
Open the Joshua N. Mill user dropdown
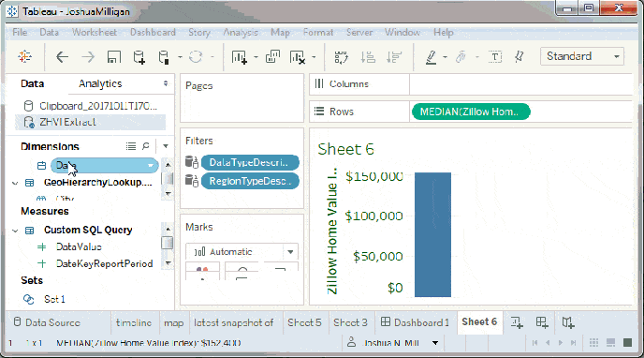coord(435,343)
